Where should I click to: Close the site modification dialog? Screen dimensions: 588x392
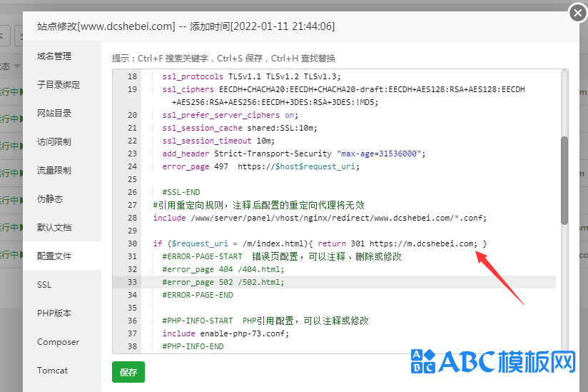577,13
